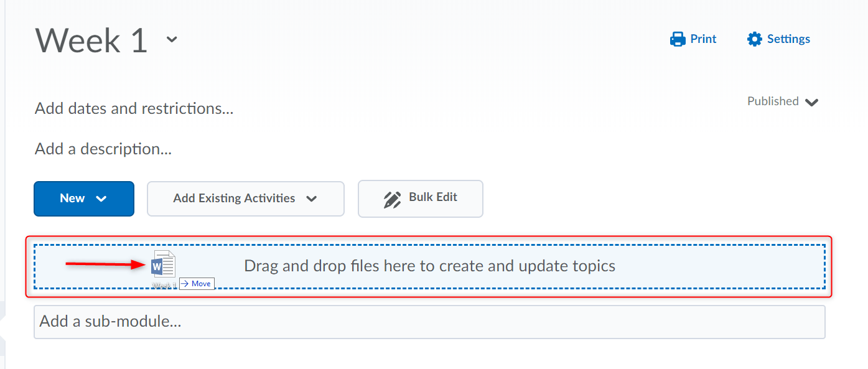Click the Add a description field

click(103, 149)
